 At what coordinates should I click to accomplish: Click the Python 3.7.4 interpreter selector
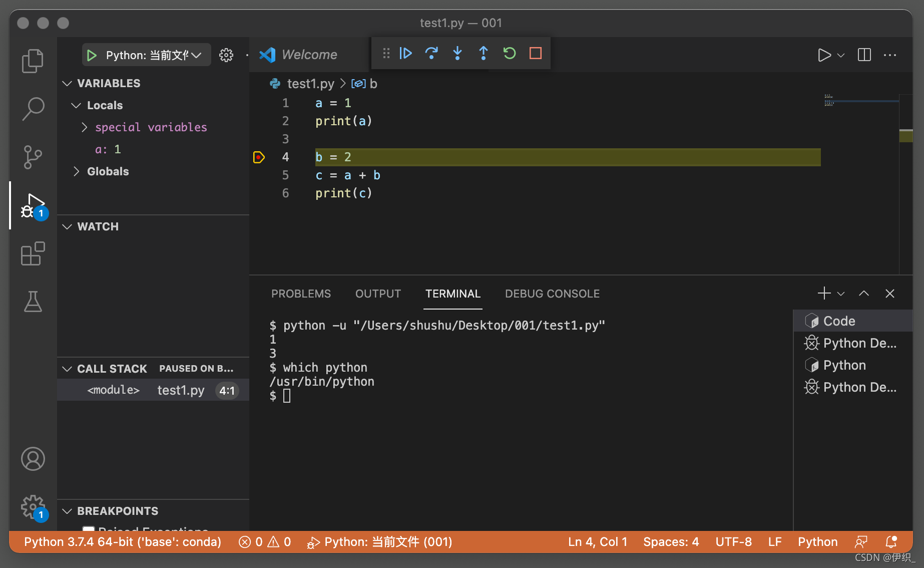pos(123,542)
